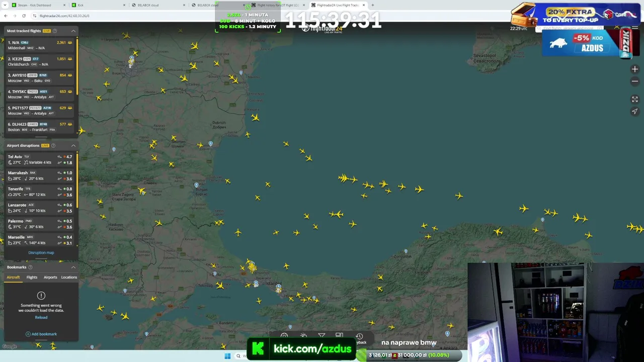Open tracked flight THY5KC Moscow to Antalya
644x362 pixels.
point(40,94)
